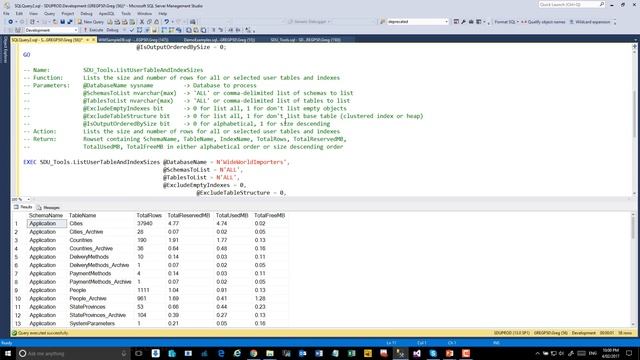Click the Quick Launch search box
The image size is (640, 360).
(571, 4)
